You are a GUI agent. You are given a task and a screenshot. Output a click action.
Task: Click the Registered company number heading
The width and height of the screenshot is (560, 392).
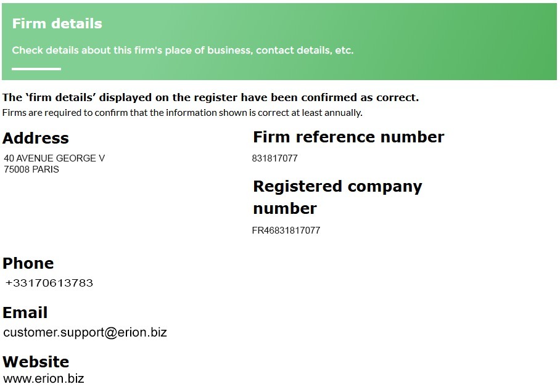pyautogui.click(x=337, y=186)
